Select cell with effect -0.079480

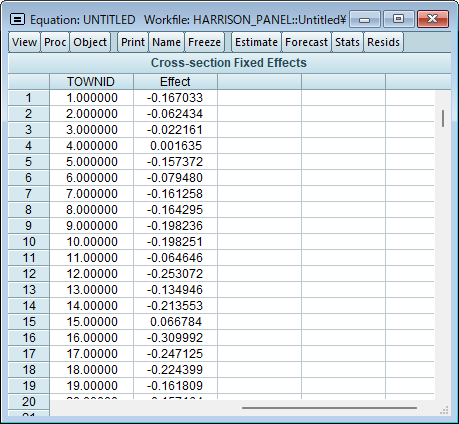[175, 178]
